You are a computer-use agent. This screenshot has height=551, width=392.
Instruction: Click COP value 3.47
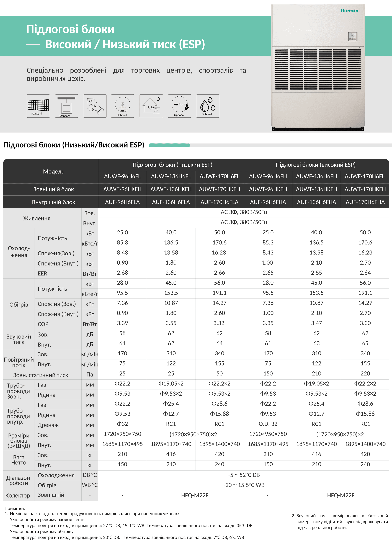click(316, 323)
